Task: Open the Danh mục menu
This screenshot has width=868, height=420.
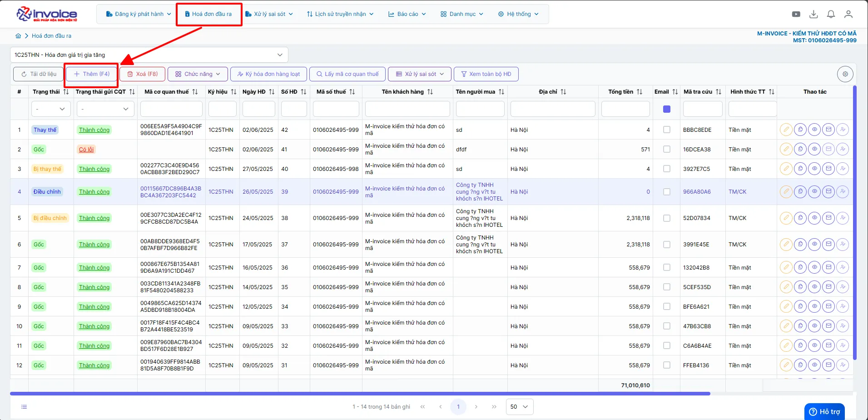Action: (462, 14)
